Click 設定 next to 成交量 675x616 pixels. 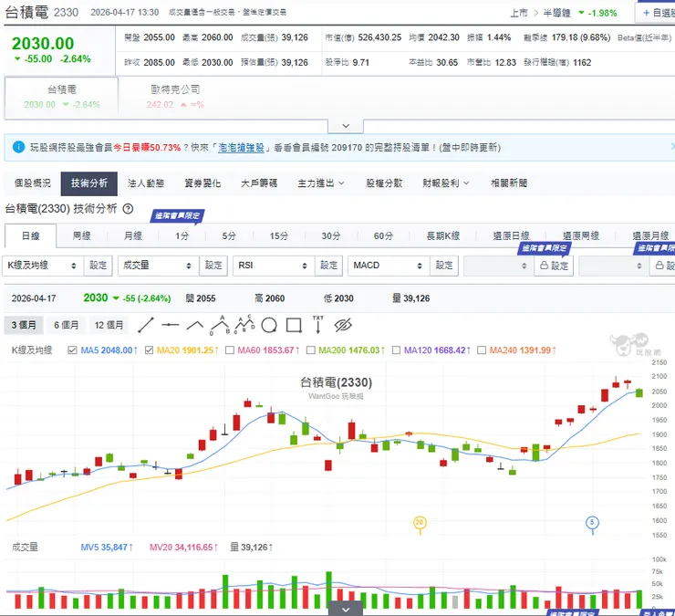(213, 266)
